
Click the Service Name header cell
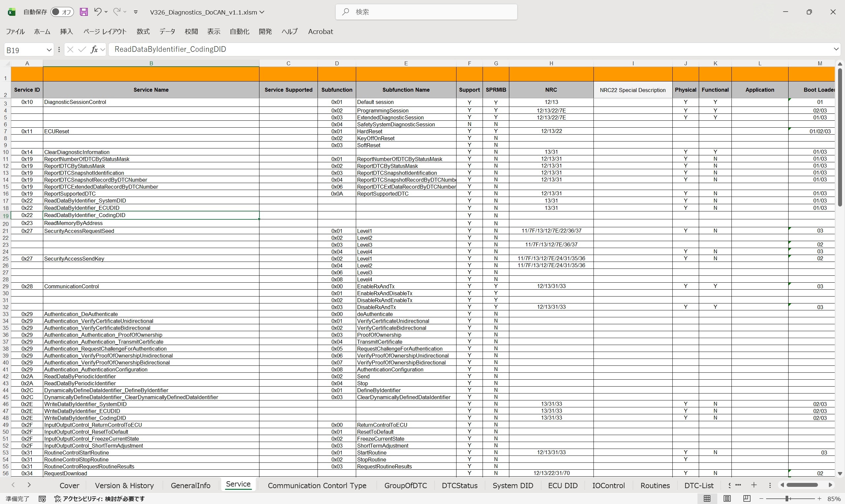[151, 90]
